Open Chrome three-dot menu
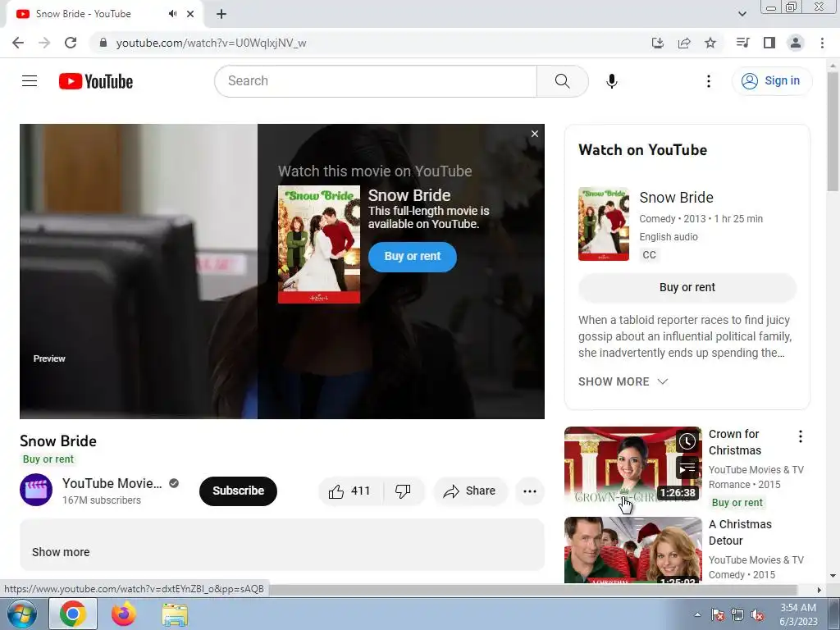Viewport: 840px width, 630px height. click(822, 43)
